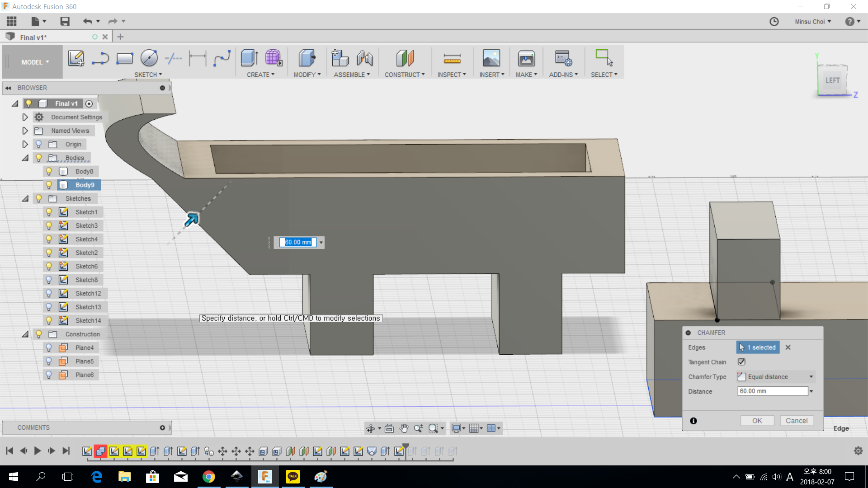Collapse the Construction folder
868x488 pixels.
25,334
